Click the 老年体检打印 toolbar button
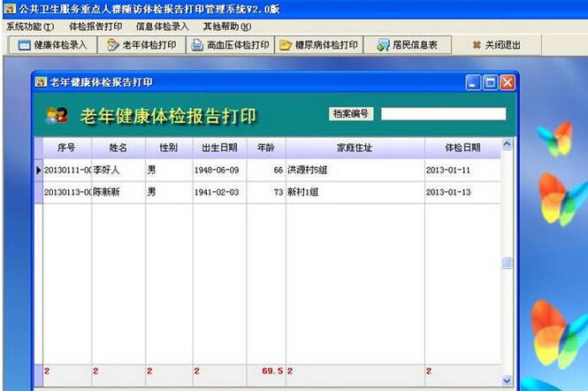The image size is (588, 391). click(x=141, y=45)
